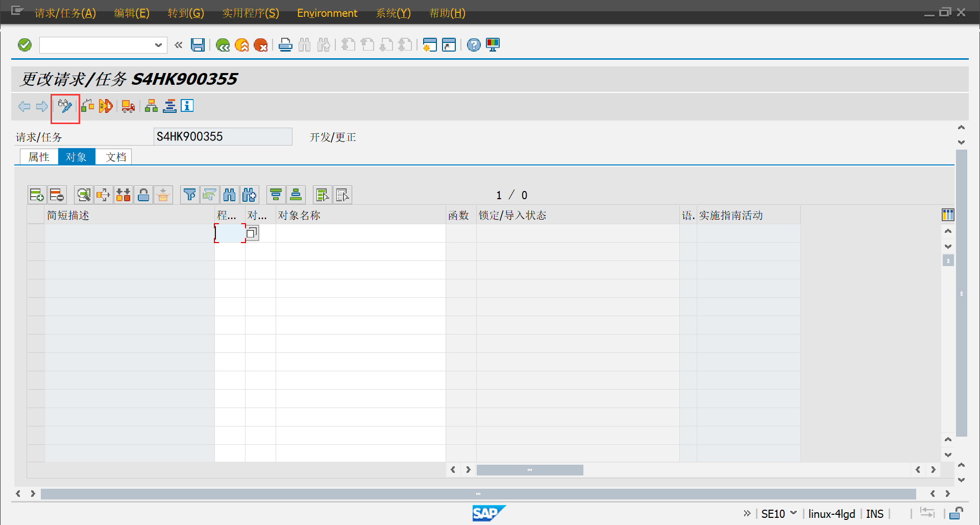The height and width of the screenshot is (525, 980).
Task: Click the deselect all rows icon
Action: coord(342,195)
